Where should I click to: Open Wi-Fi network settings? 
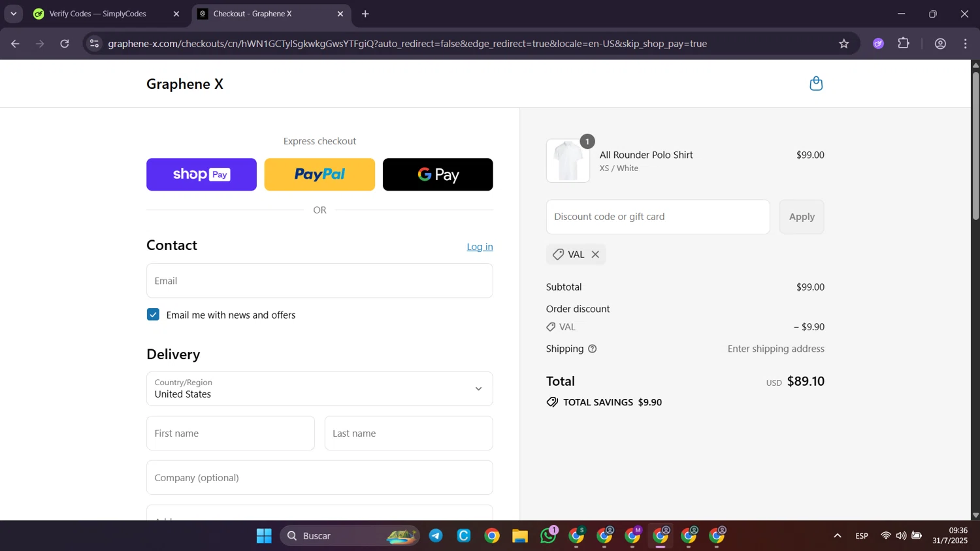pyautogui.click(x=886, y=536)
